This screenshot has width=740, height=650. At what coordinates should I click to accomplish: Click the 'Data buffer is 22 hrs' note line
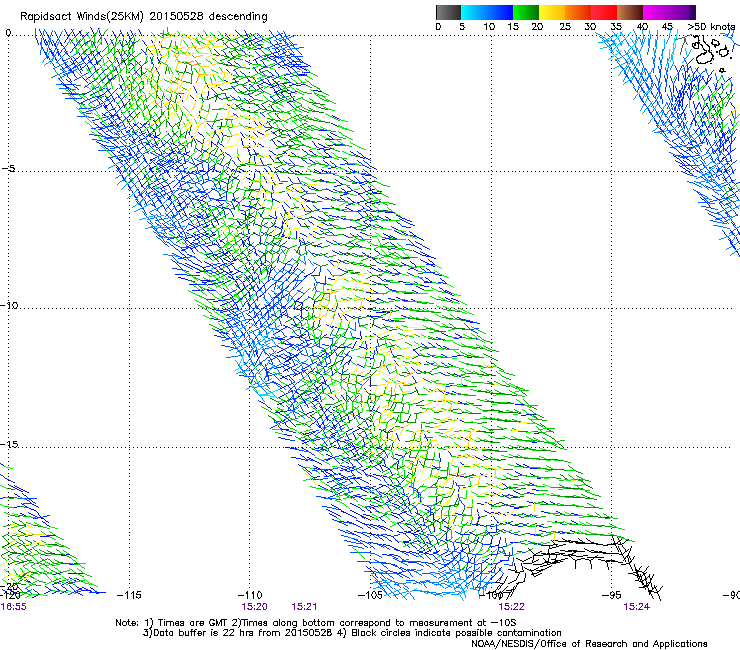tap(352, 633)
